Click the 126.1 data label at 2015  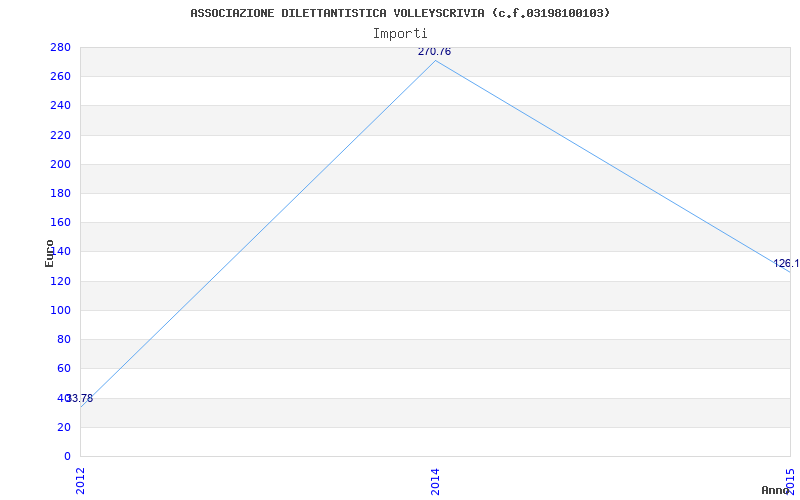(786, 264)
